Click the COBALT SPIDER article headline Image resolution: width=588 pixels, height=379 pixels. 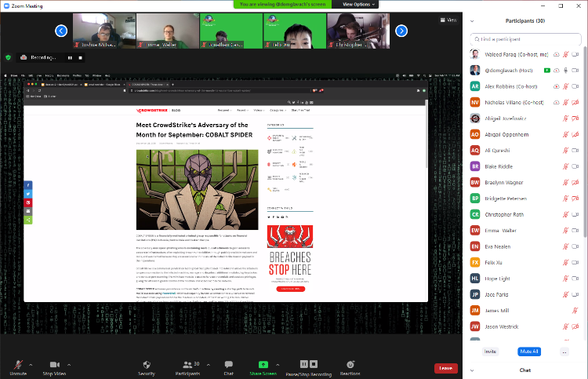click(x=194, y=129)
